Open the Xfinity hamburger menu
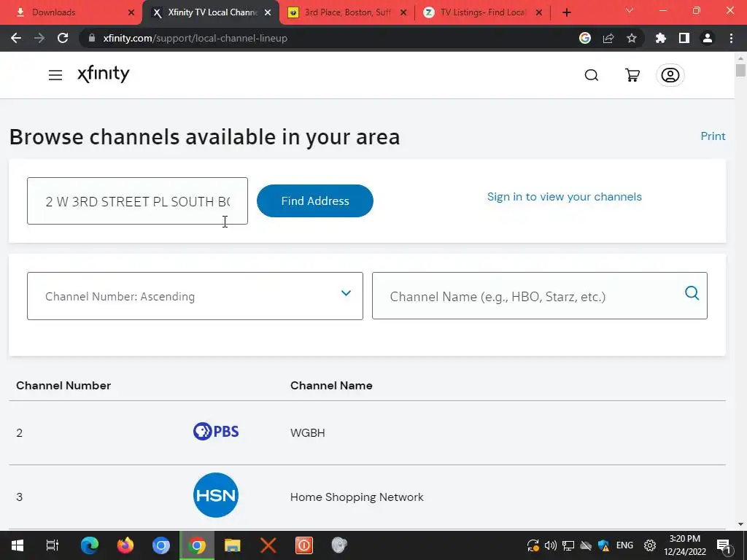747x560 pixels. pos(55,75)
